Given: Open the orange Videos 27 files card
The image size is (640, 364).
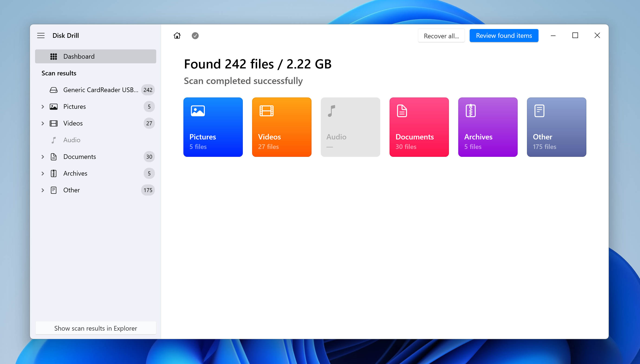Looking at the screenshot, I should (282, 127).
